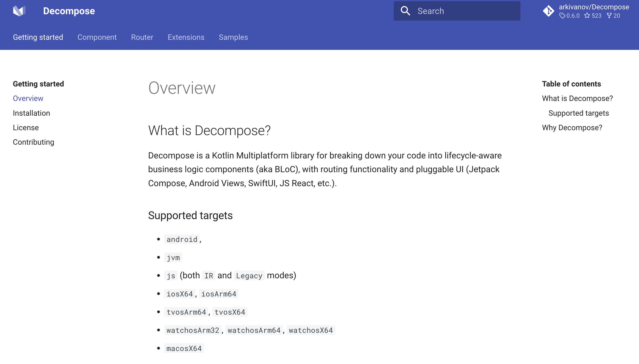Select Overview in the sidebar navigation
639x364 pixels.
pos(28,98)
